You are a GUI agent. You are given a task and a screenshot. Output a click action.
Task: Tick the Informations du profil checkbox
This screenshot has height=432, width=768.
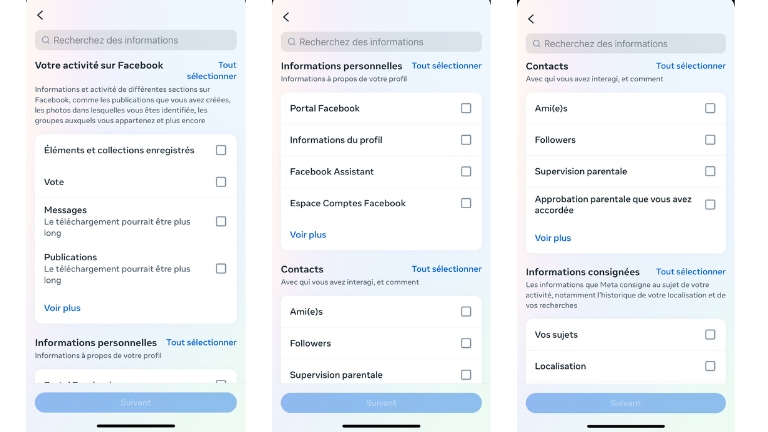[x=466, y=140]
